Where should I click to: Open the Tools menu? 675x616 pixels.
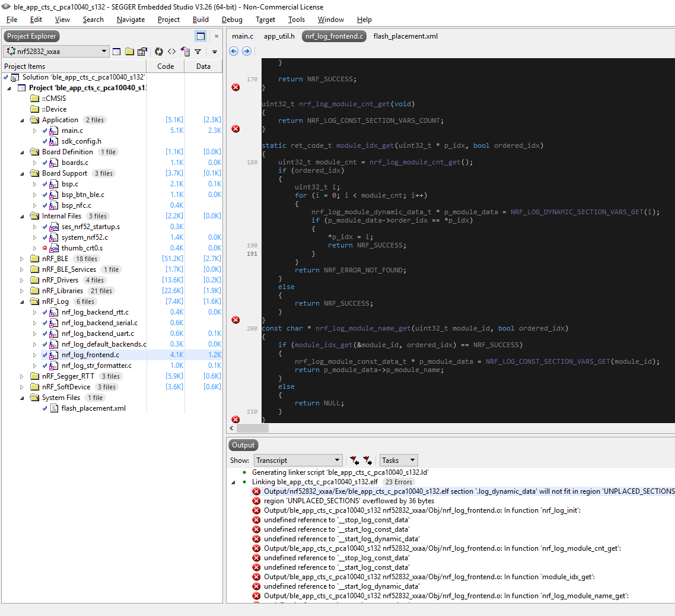[x=296, y=20]
